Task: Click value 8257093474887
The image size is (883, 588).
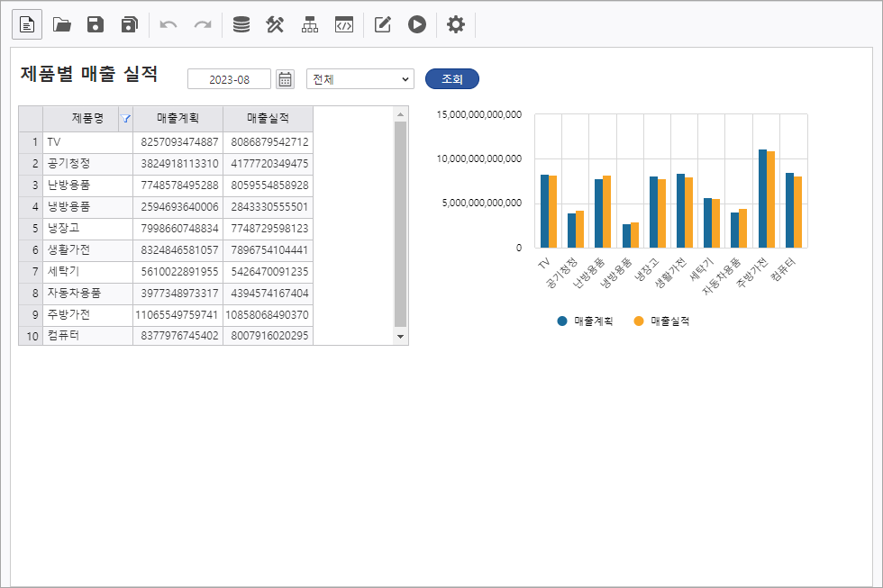Action: click(x=179, y=142)
